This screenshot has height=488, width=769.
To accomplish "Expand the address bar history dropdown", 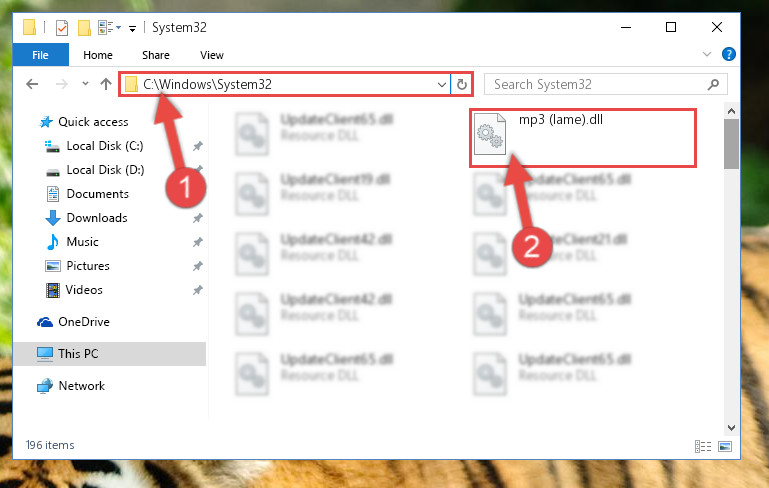I will (x=441, y=84).
